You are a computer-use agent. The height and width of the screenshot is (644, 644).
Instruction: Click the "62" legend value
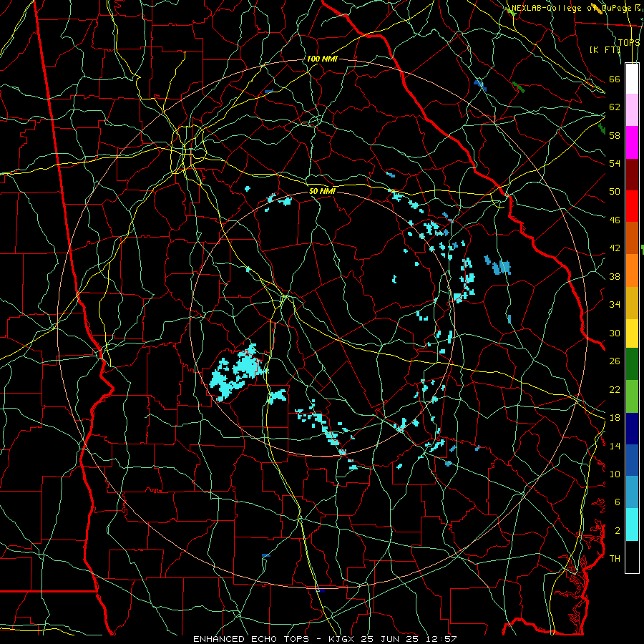tap(615, 107)
